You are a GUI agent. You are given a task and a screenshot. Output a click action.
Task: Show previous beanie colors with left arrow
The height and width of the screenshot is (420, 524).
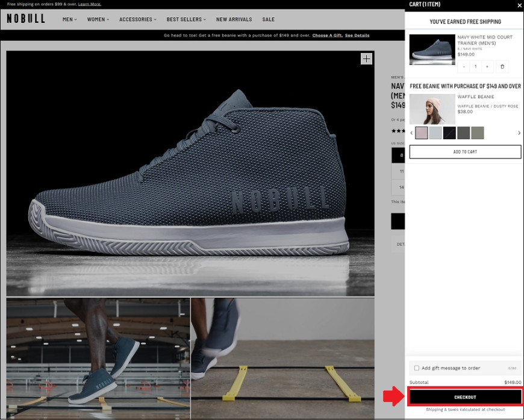click(x=411, y=133)
